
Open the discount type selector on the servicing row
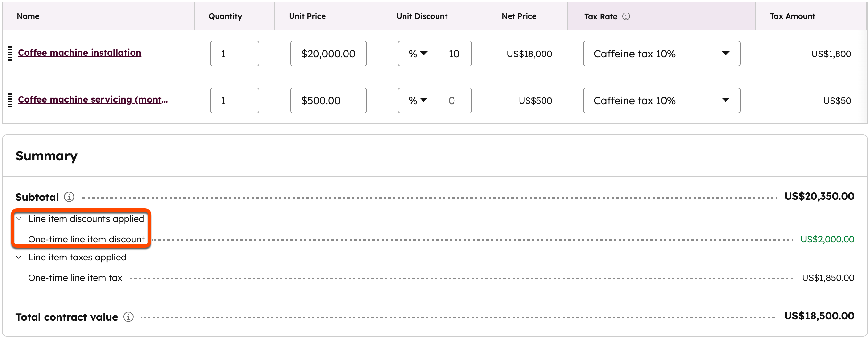(x=417, y=100)
